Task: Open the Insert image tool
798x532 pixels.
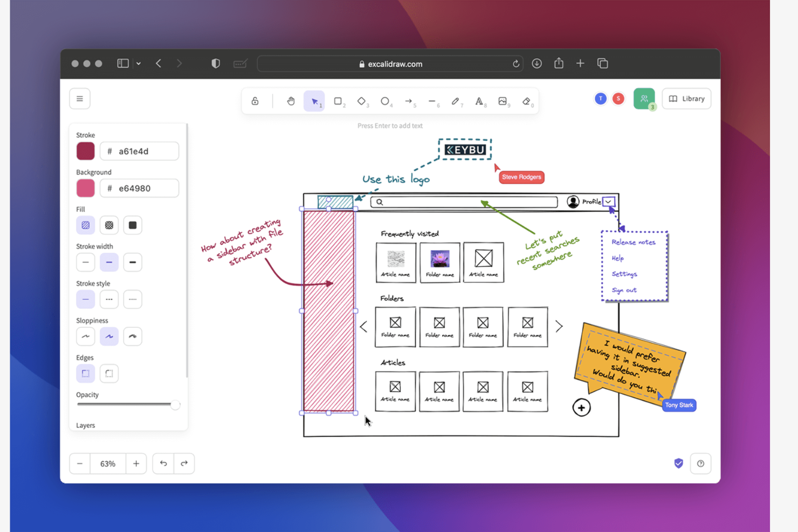Action: click(x=503, y=101)
